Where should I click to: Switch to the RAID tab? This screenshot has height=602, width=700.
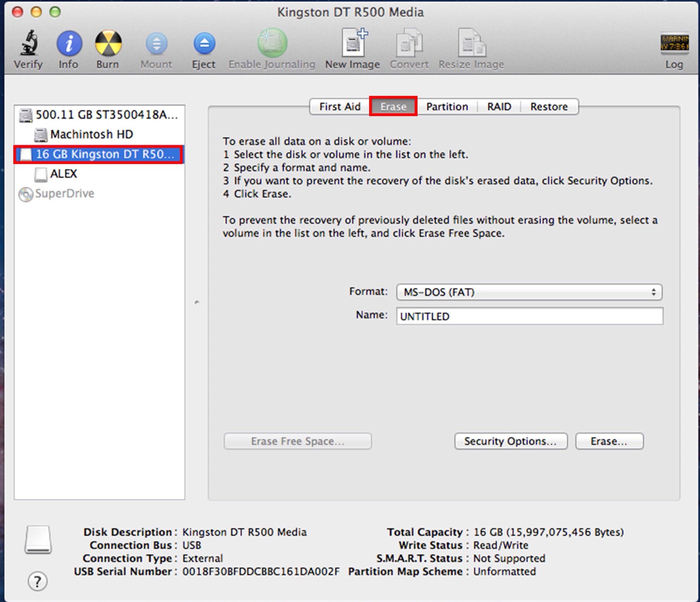click(x=499, y=107)
